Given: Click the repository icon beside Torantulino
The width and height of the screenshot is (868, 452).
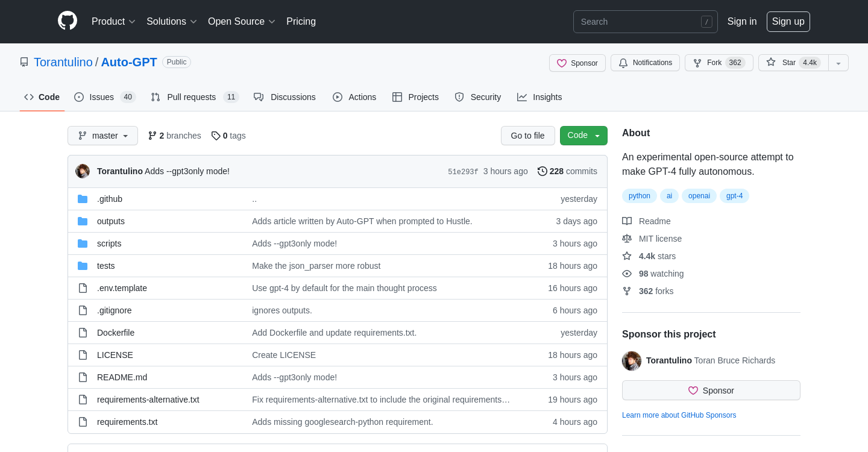Looking at the screenshot, I should 24,62.
